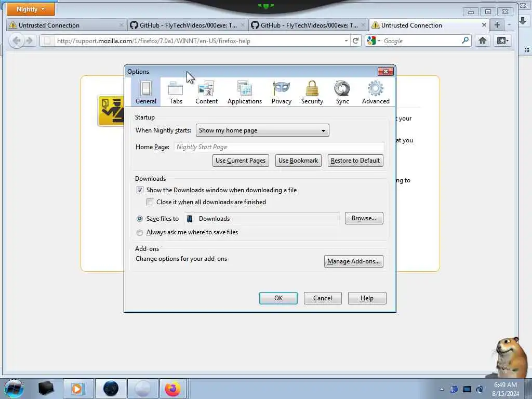Click the Downloads save location field
This screenshot has height=399, width=532.
(262, 219)
